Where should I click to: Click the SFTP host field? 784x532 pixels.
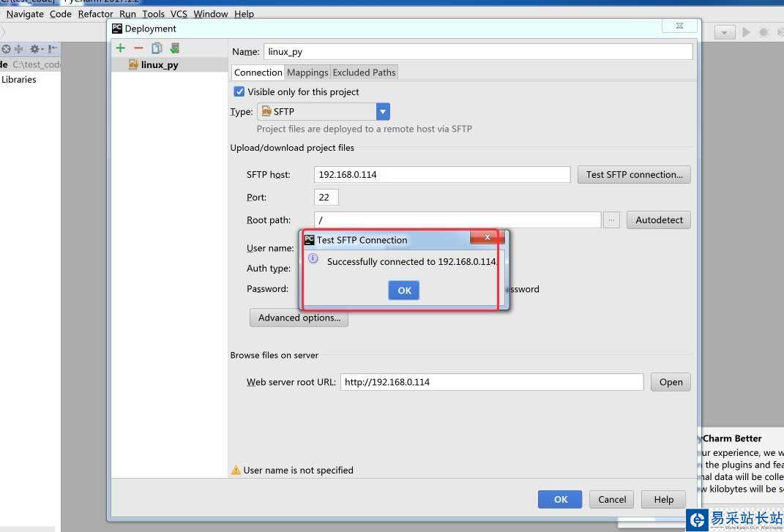coord(442,174)
